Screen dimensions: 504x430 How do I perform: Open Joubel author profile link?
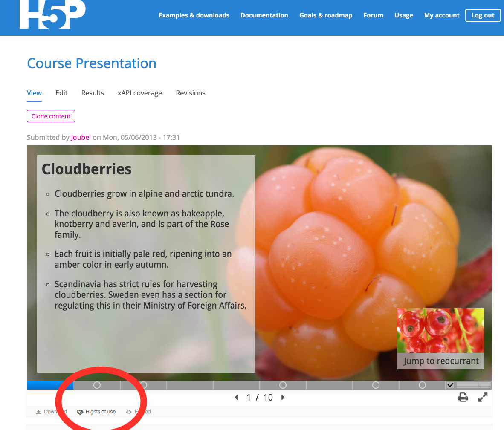coord(81,138)
